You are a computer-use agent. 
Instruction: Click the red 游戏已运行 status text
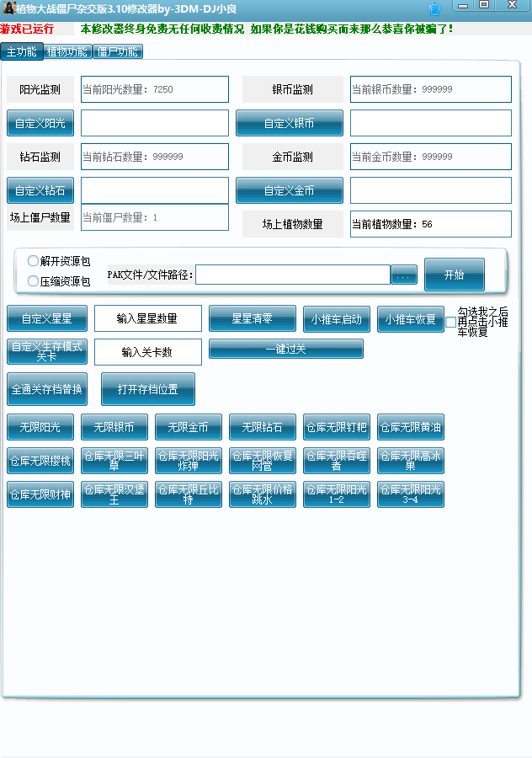point(27,29)
